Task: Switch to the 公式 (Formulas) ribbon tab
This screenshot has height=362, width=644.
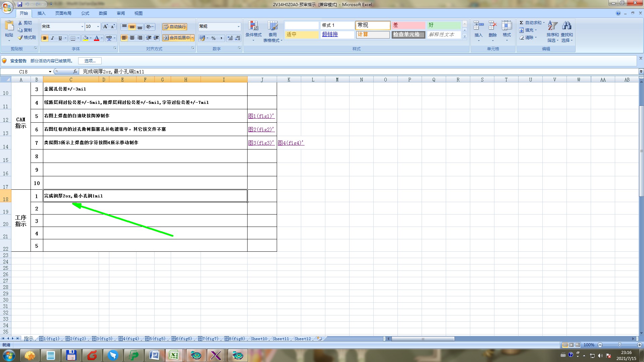Action: [85, 13]
